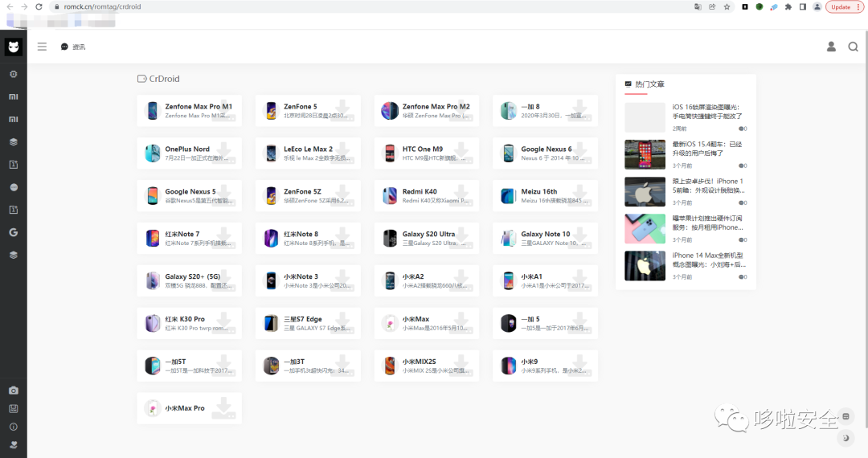Select the Meizu 16th entry
Screen dimensions: 868x458
pos(545,196)
